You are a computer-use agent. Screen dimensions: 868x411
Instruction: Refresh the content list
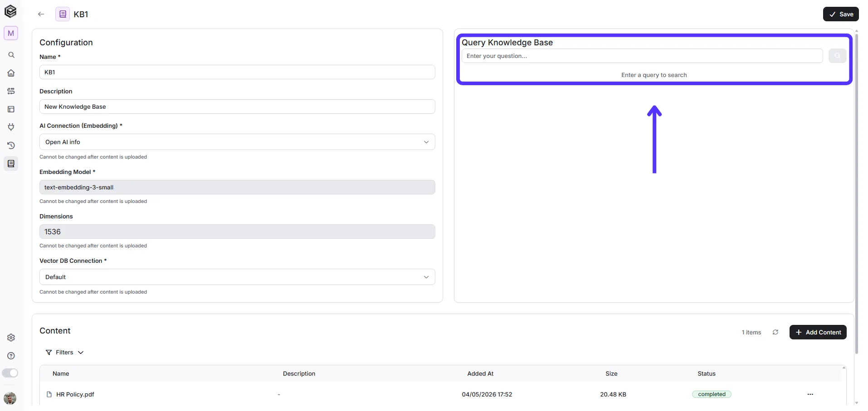(x=775, y=332)
